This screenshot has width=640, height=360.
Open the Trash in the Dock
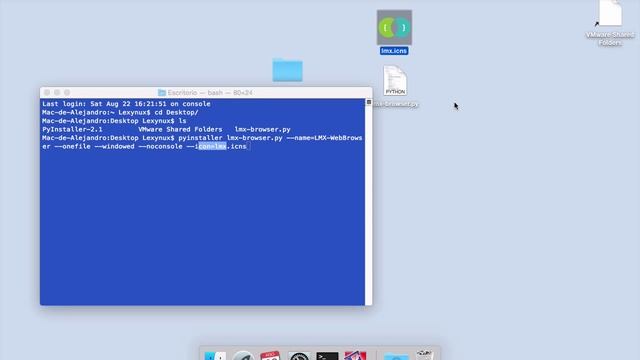pyautogui.click(x=424, y=355)
